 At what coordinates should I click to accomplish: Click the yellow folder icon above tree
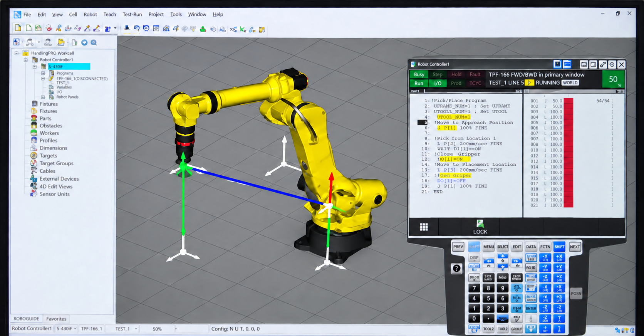pos(61,42)
